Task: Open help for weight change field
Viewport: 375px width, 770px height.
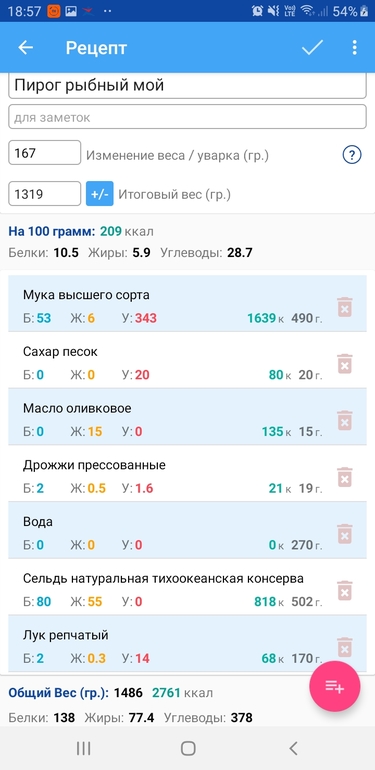Action: [352, 155]
